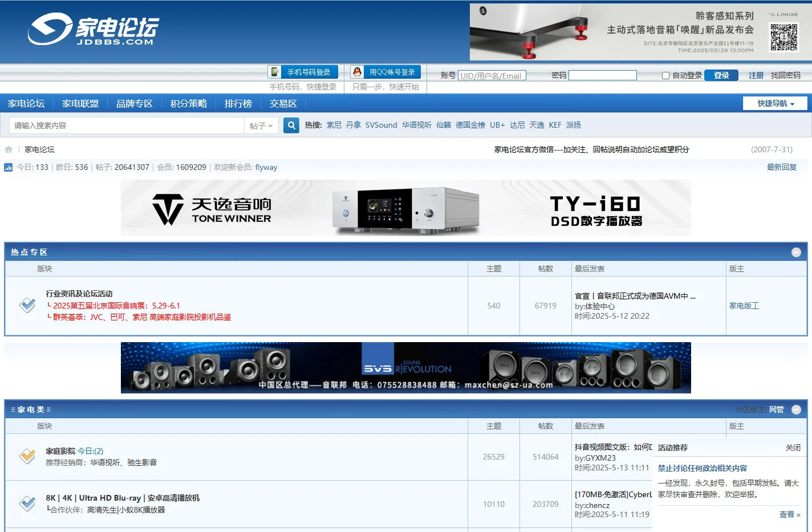The image size is (812, 532).
Task: Close the 活动推荐 popup
Action: click(793, 448)
